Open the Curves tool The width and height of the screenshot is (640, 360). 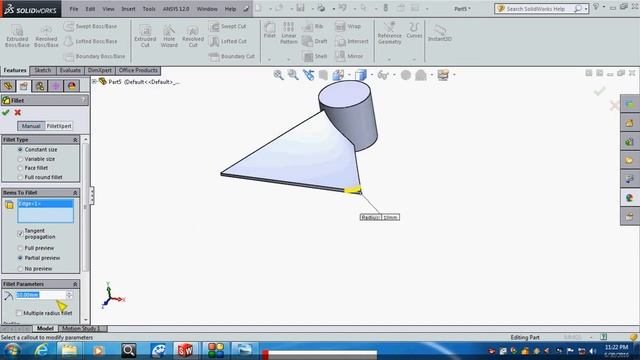click(x=414, y=31)
